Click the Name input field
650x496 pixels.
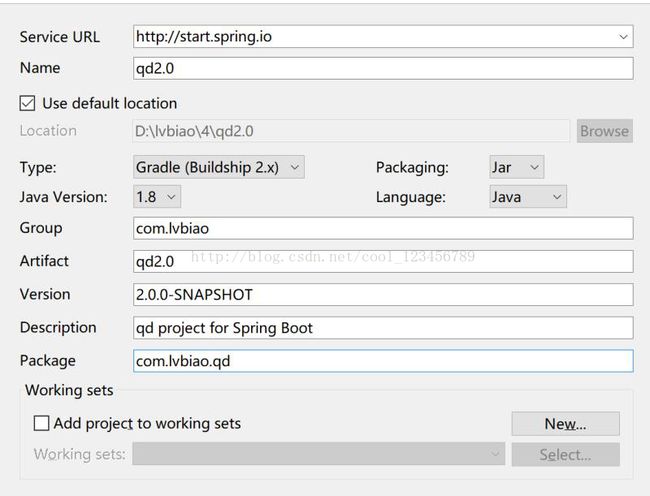383,68
